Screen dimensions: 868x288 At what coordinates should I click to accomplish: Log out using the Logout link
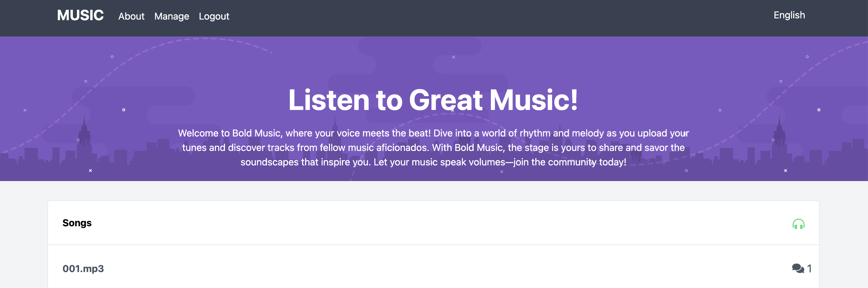click(x=214, y=16)
